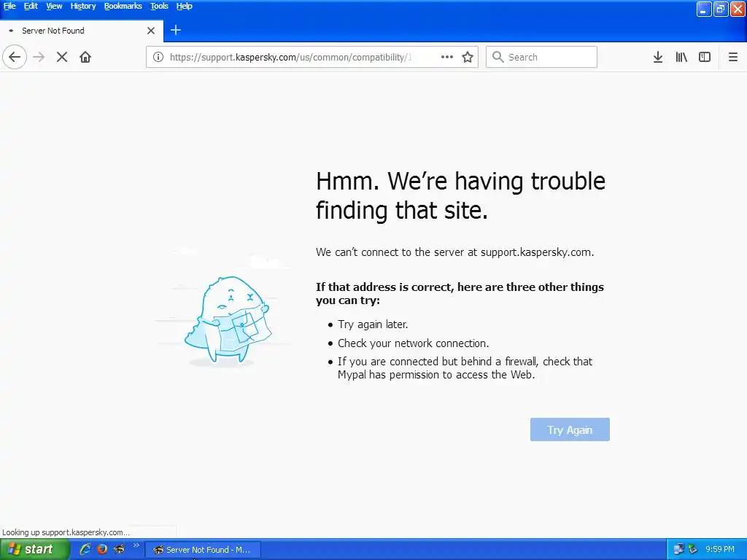747x560 pixels.
Task: Click the second system tray icon
Action: (x=693, y=549)
